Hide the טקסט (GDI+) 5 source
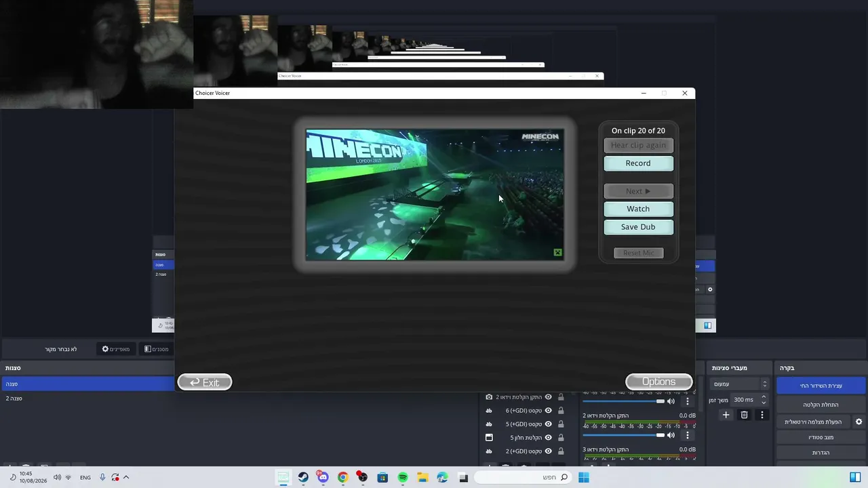Viewport: 868px width, 488px height. coord(549,424)
